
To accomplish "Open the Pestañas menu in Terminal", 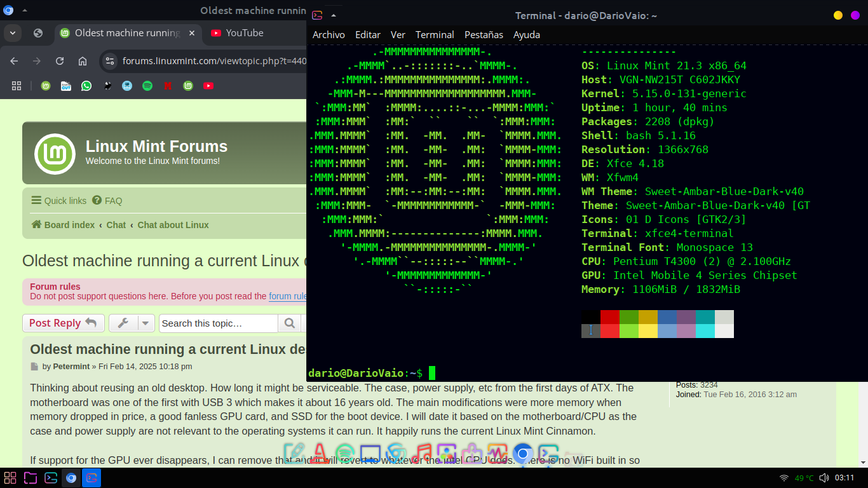I will click(x=484, y=35).
